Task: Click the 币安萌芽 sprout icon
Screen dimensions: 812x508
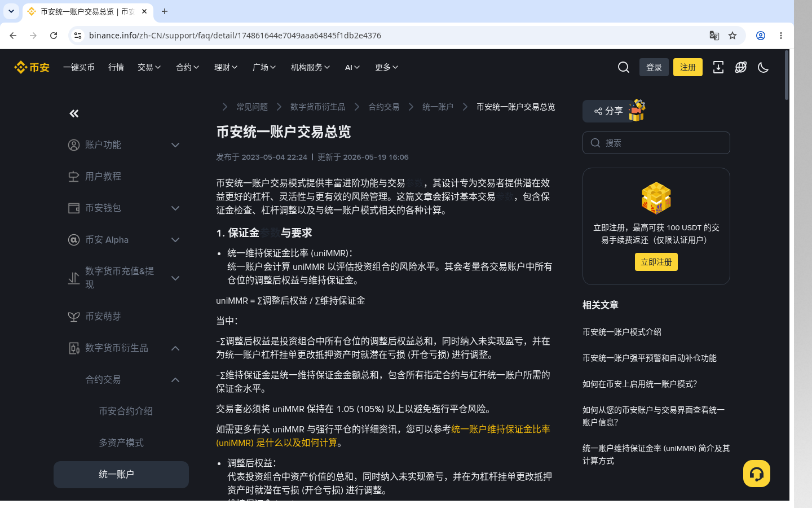Action: pos(74,317)
